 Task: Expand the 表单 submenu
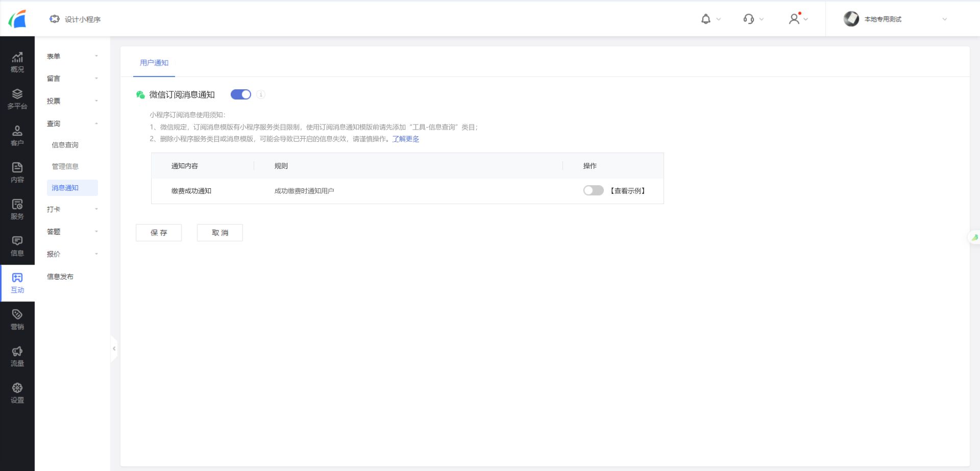click(x=72, y=56)
